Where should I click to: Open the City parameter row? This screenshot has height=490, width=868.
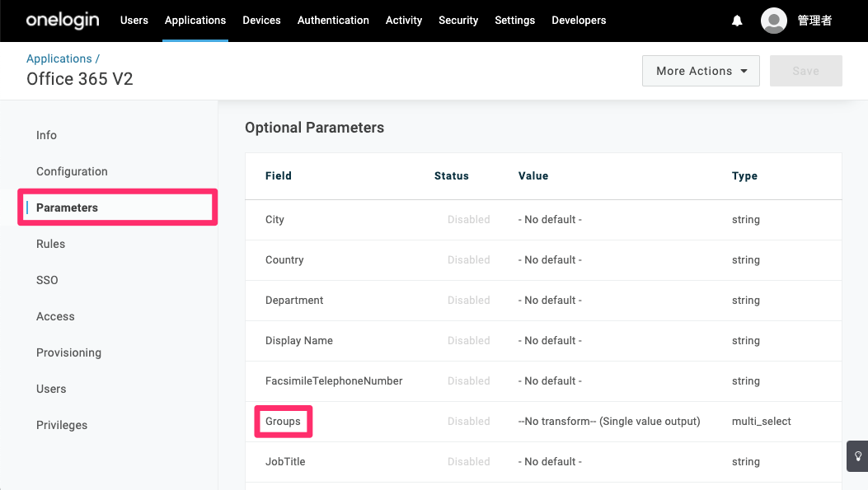click(x=543, y=220)
